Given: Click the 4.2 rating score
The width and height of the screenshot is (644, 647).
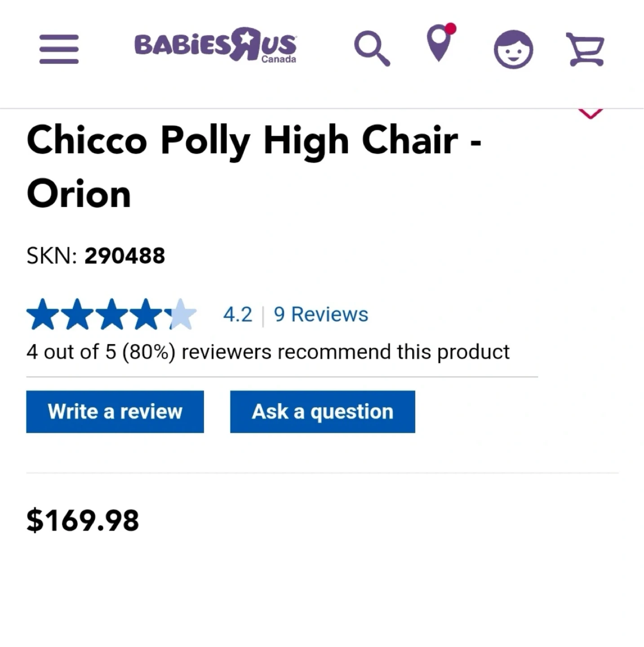Looking at the screenshot, I should pos(238,315).
